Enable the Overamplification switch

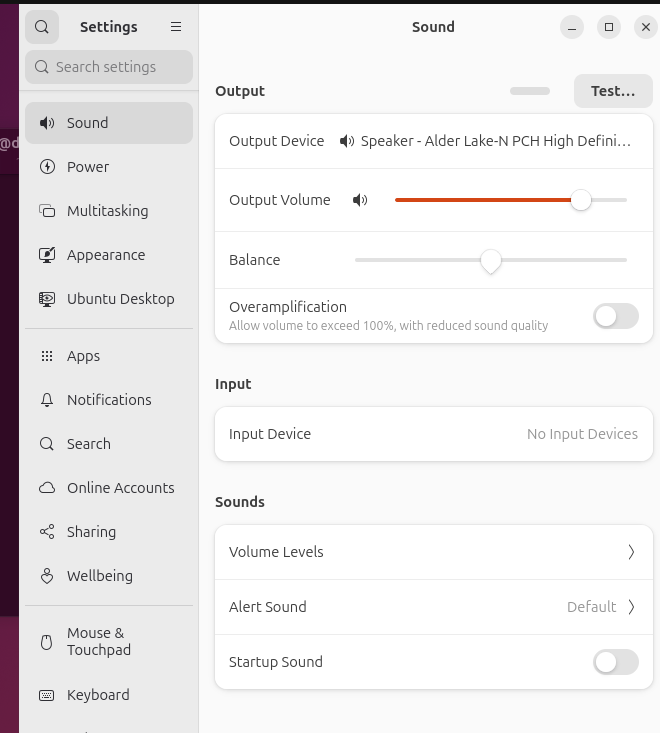pyautogui.click(x=615, y=316)
